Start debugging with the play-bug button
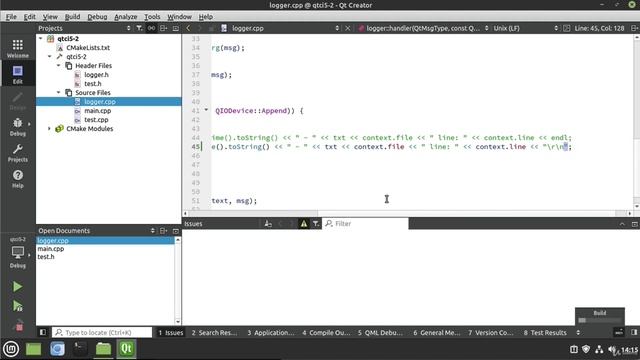 tap(18, 306)
